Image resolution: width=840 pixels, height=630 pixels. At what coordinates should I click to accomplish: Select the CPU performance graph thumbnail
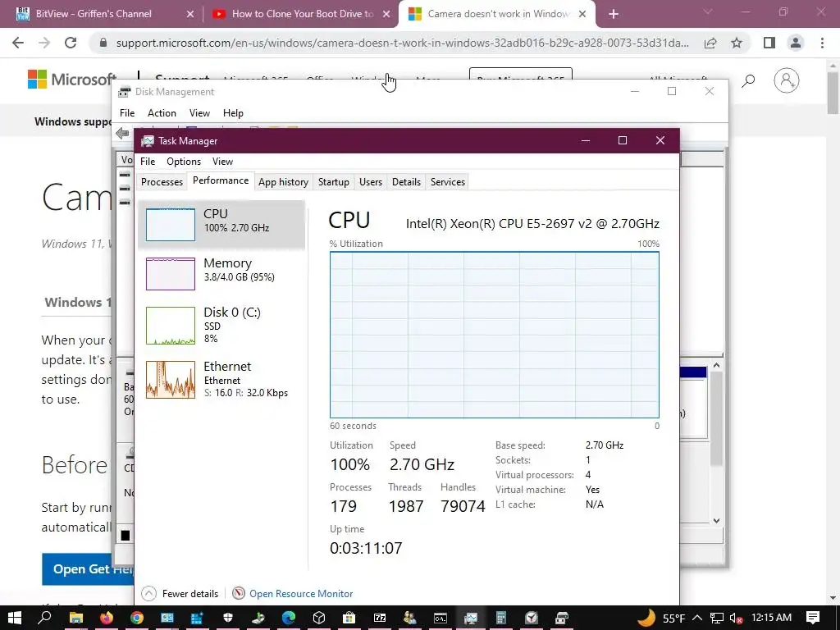pos(171,225)
